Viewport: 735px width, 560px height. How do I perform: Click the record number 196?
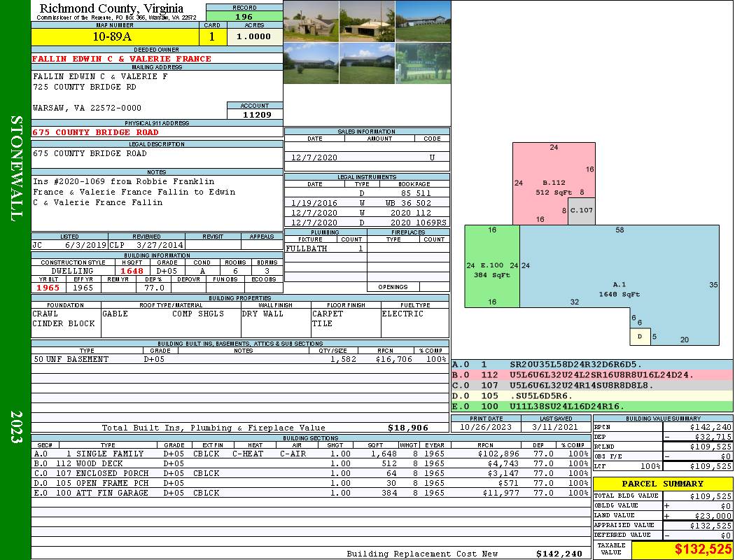pos(244,16)
